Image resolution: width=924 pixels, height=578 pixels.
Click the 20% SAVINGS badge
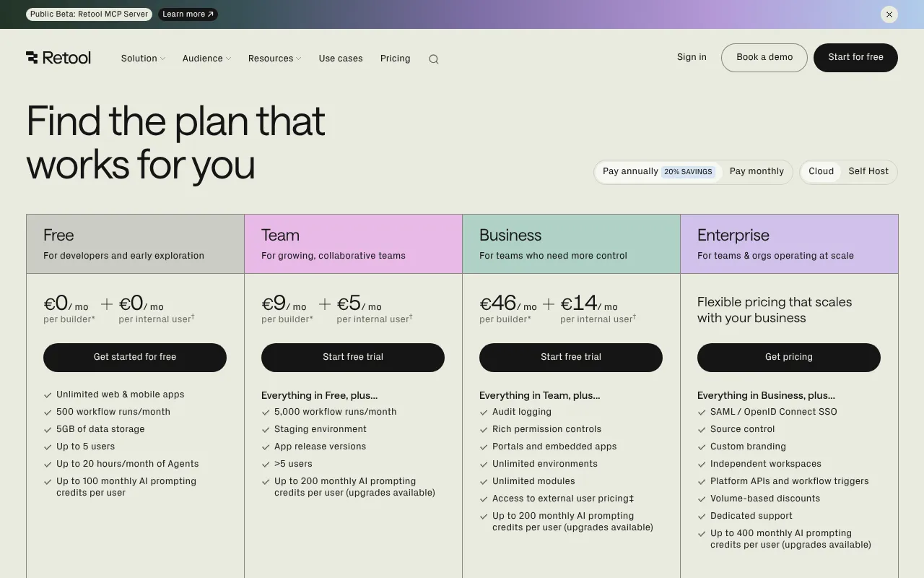point(688,172)
